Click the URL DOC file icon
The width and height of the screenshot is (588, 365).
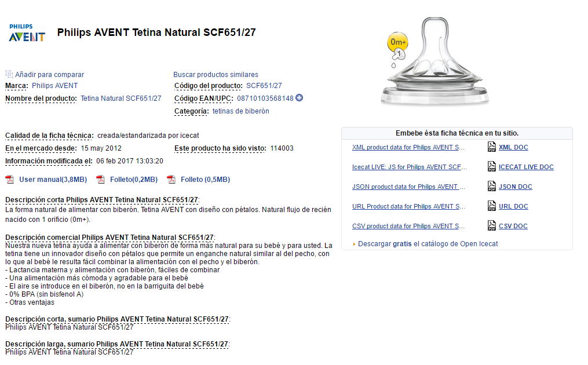[492, 206]
